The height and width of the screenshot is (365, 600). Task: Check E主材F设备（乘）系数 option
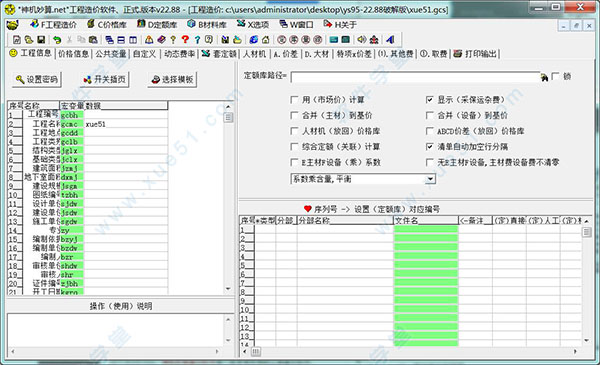click(x=294, y=162)
